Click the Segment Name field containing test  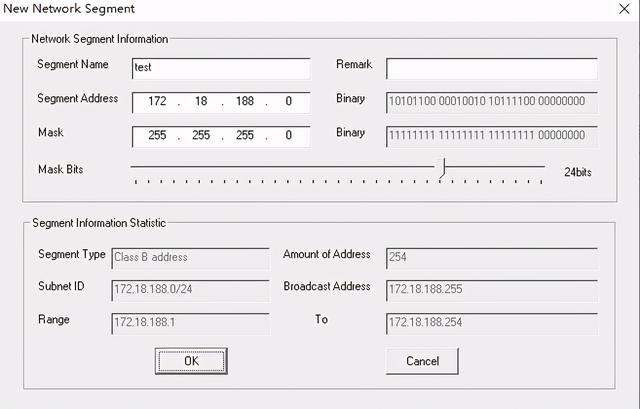[221, 68]
